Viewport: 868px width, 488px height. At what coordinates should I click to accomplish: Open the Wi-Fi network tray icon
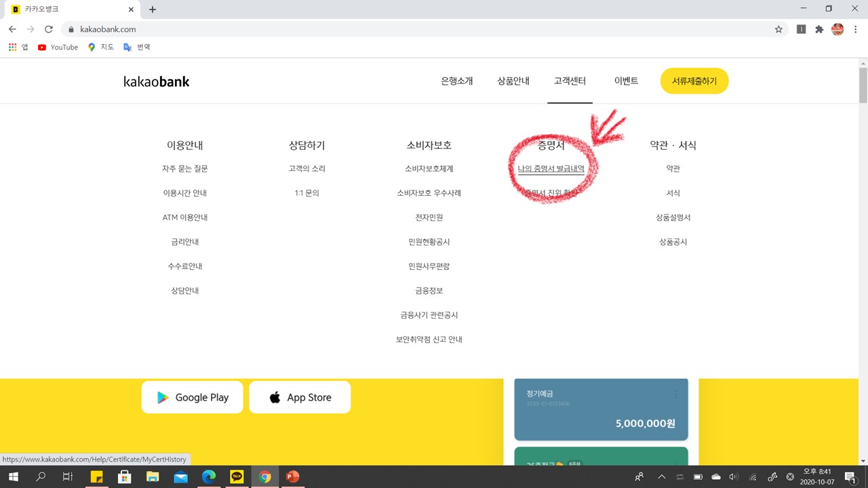pos(753,476)
